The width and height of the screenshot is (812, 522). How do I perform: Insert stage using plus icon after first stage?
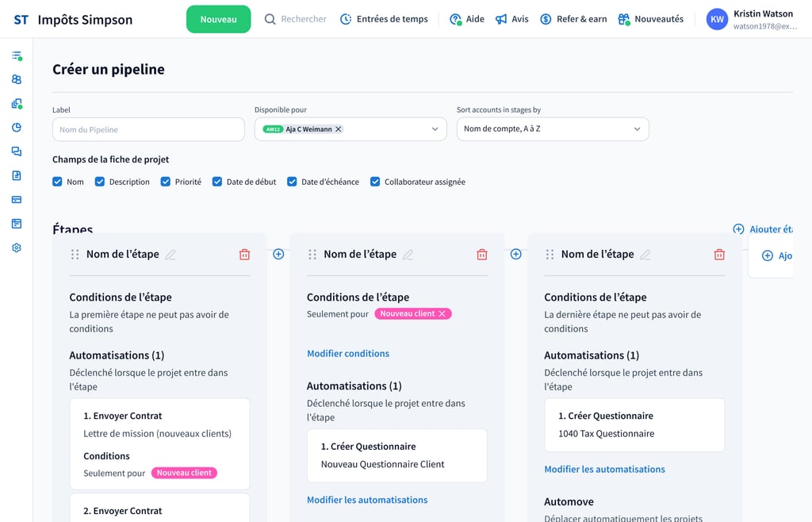(278, 254)
